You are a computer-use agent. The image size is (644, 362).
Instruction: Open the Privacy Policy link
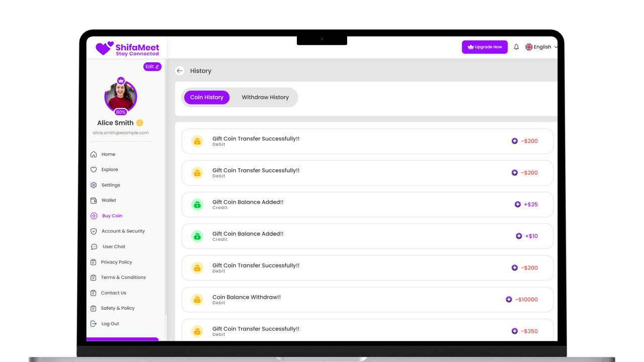[x=116, y=262]
